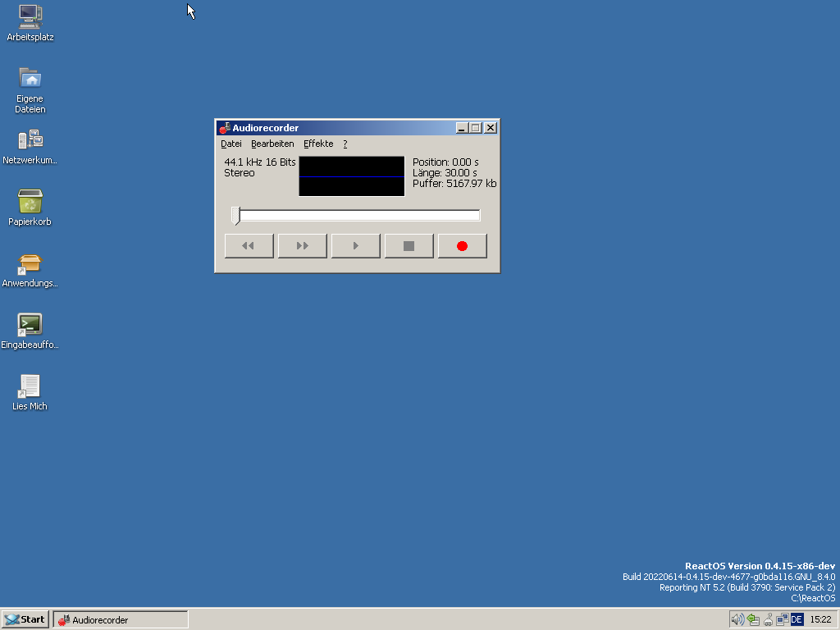The height and width of the screenshot is (630, 840).
Task: Seek to start with the rewind button
Action: pos(249,246)
